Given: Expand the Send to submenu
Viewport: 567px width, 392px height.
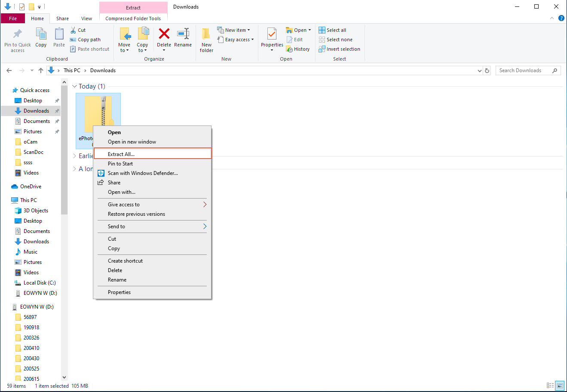Looking at the screenshot, I should [205, 227].
